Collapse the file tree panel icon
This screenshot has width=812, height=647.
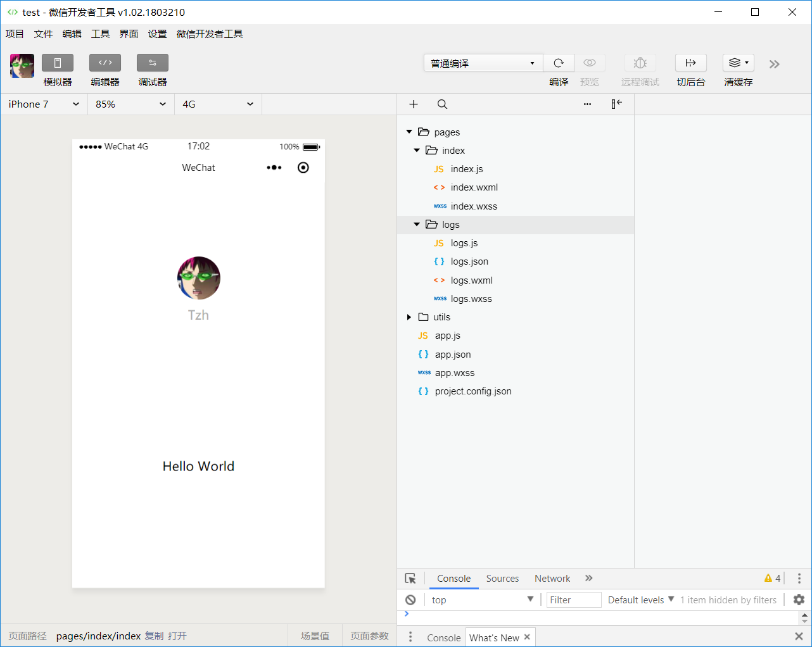pos(616,104)
